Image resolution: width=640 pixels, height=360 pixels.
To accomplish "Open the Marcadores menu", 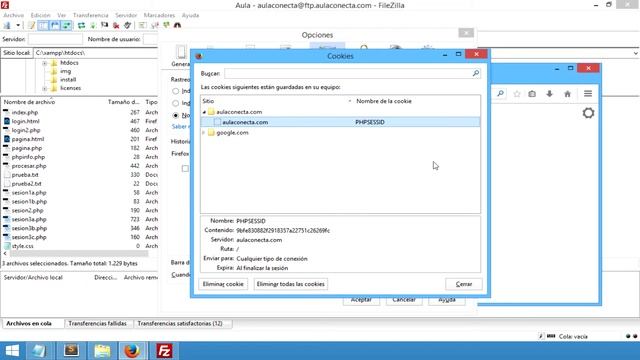I will click(159, 15).
